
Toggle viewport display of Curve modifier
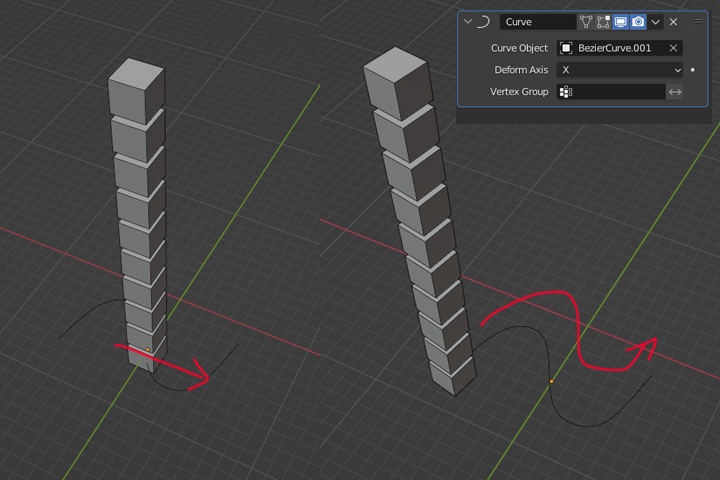tap(620, 22)
